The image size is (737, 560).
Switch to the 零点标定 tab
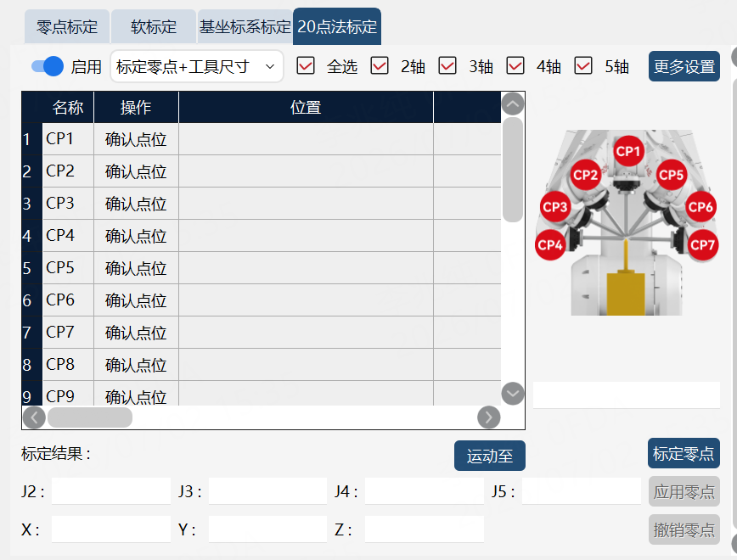coord(67,27)
